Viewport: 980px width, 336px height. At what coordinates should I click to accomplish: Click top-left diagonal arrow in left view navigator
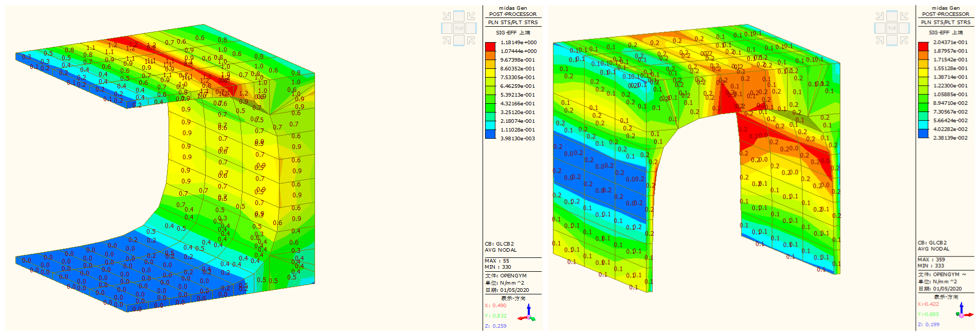click(447, 16)
